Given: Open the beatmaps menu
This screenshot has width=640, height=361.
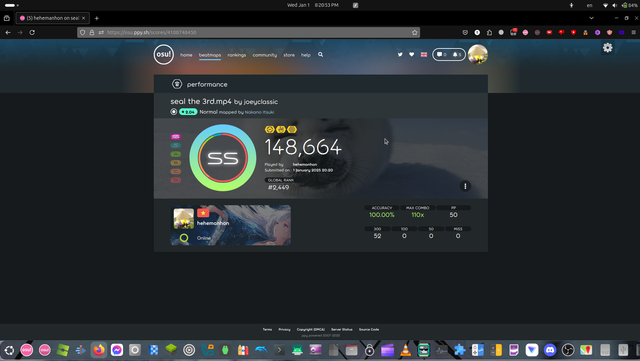Looking at the screenshot, I should tap(210, 55).
